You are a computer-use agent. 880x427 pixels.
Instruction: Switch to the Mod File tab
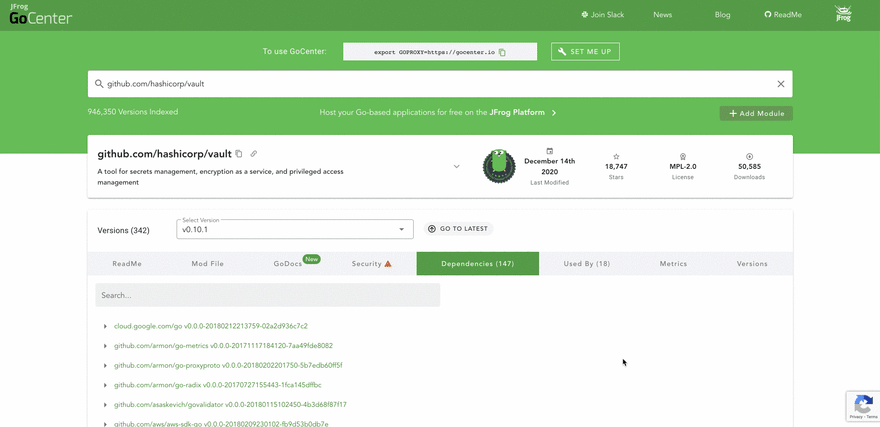(x=208, y=264)
